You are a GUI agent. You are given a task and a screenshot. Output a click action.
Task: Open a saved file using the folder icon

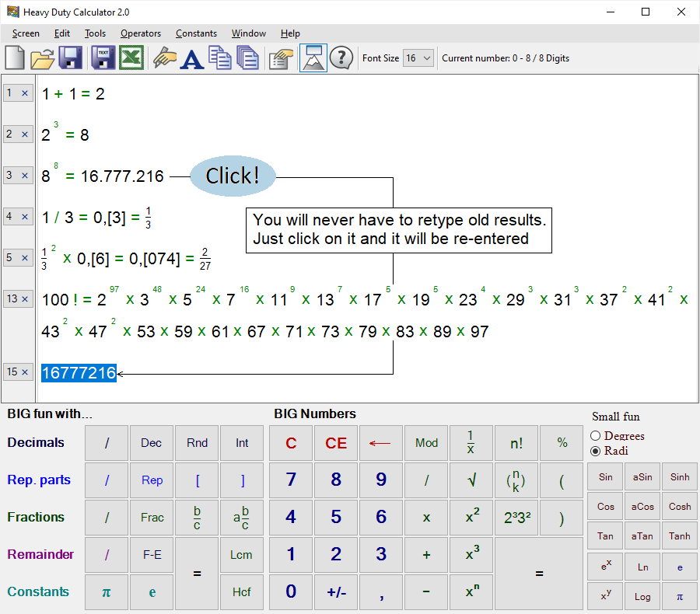tap(42, 58)
